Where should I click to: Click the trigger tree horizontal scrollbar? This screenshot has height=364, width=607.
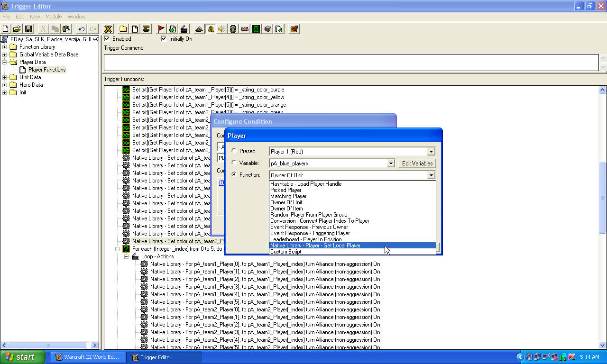[x=49, y=346]
